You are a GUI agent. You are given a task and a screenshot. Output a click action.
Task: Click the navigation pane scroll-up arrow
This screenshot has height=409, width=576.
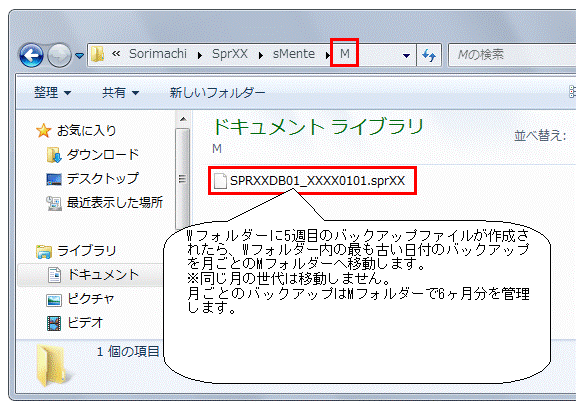183,119
